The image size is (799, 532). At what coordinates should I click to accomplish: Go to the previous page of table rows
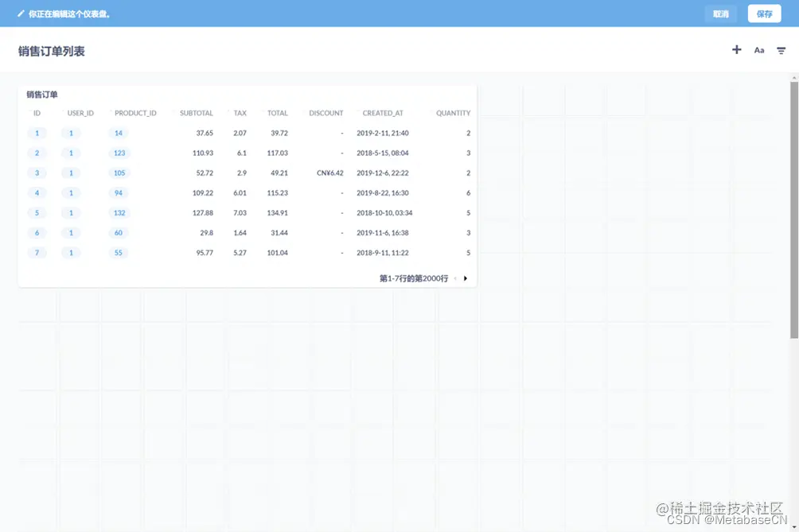[455, 278]
